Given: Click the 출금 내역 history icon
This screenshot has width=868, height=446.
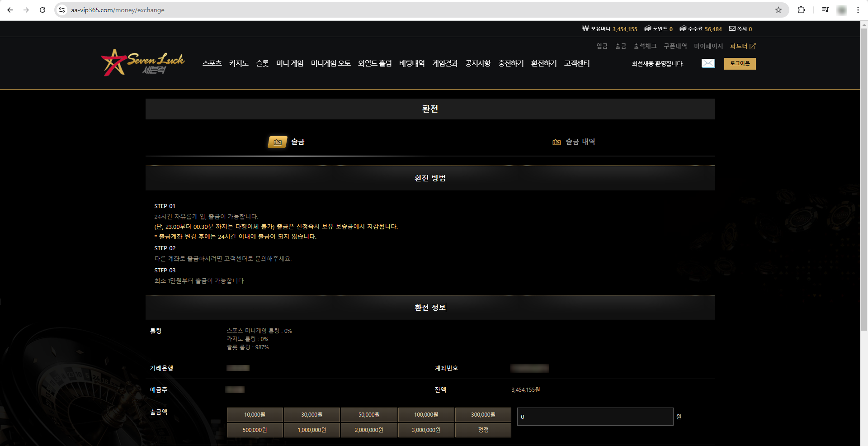Looking at the screenshot, I should click(557, 142).
